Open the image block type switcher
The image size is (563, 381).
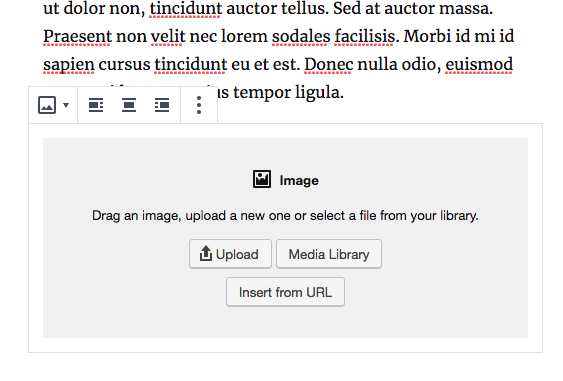[x=53, y=105]
